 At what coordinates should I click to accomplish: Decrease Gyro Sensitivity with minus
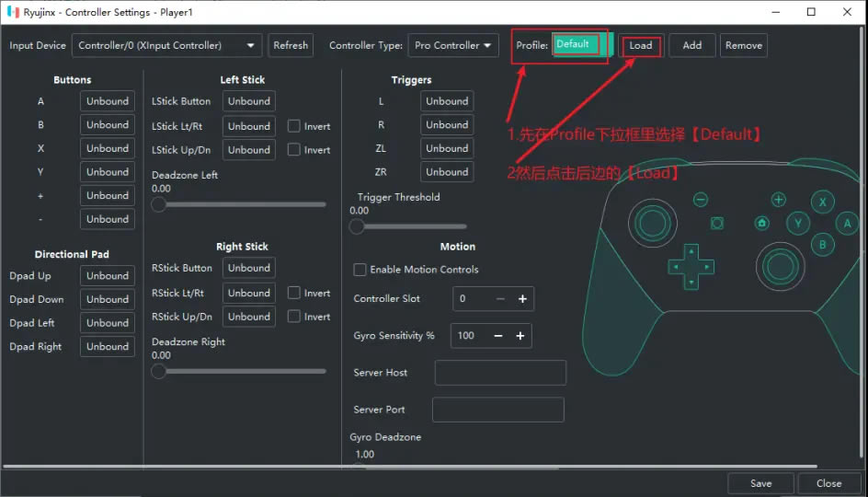[497, 336]
